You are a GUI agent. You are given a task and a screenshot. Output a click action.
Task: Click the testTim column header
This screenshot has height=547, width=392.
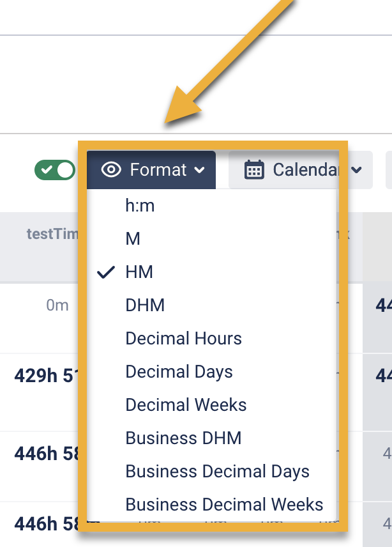[52, 234]
